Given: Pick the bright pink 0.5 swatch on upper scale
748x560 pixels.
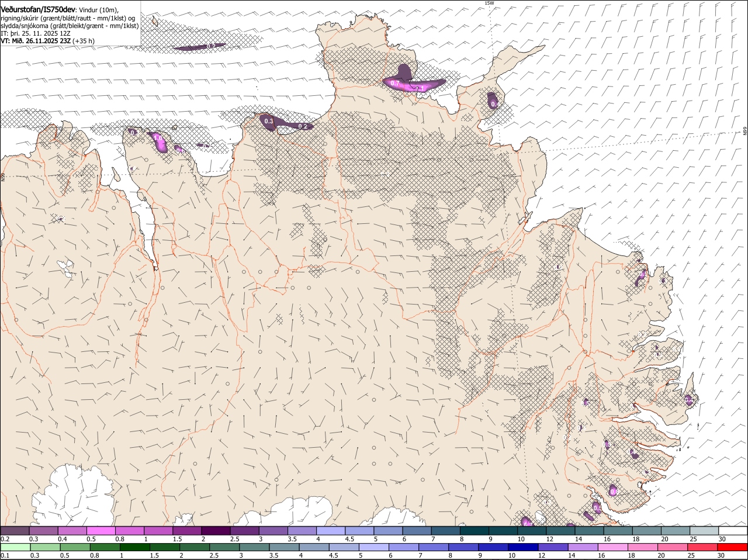Looking at the screenshot, I should tap(101, 531).
